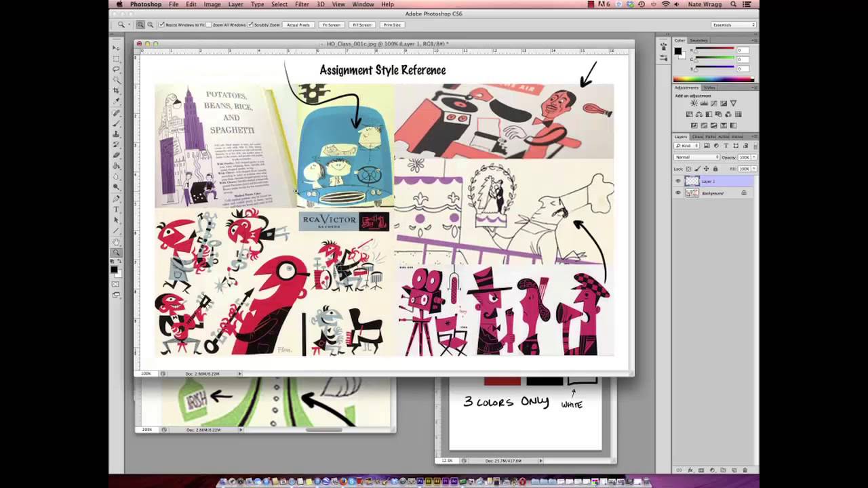The image size is (868, 488).
Task: Click the layer style fx icon
Action: point(690,470)
